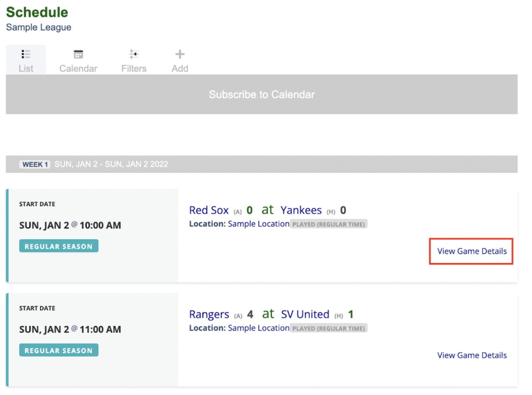Click Sun, Jan 2 @ 11:00 AM date
The width and height of the screenshot is (532, 395).
(x=70, y=329)
